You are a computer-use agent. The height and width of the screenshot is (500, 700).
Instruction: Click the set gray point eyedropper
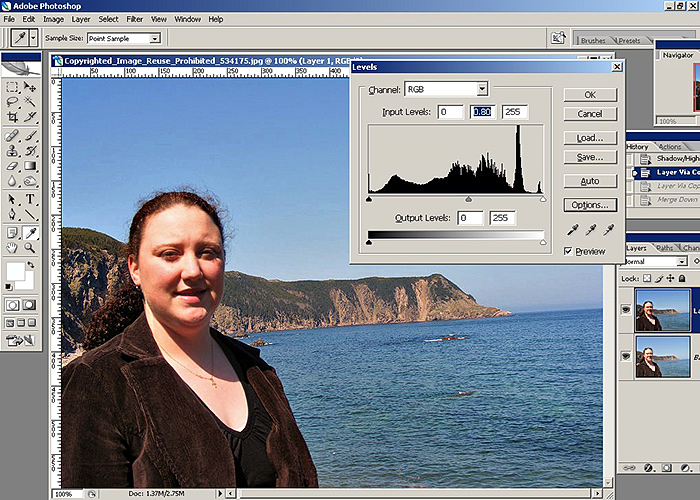tap(591, 230)
